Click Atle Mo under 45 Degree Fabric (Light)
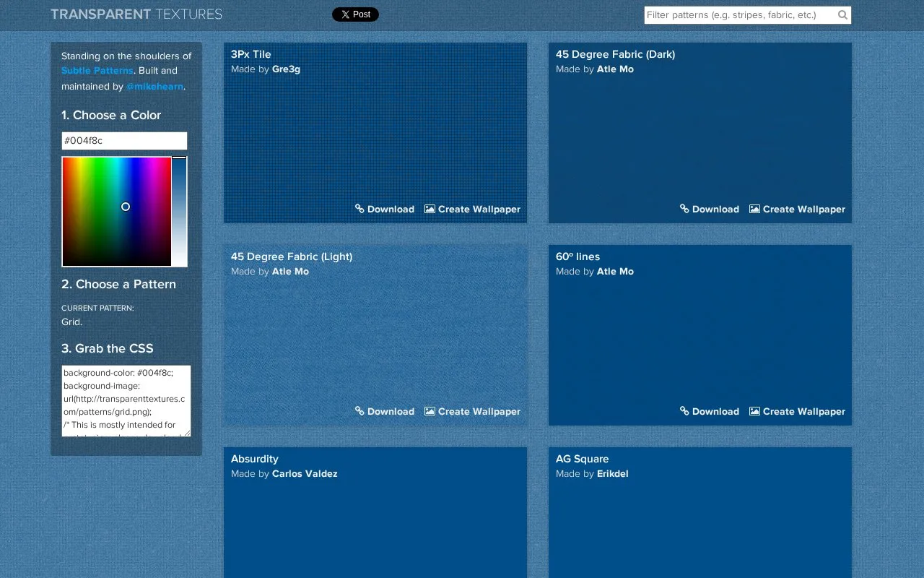Screen dimensions: 924x578 (290, 272)
